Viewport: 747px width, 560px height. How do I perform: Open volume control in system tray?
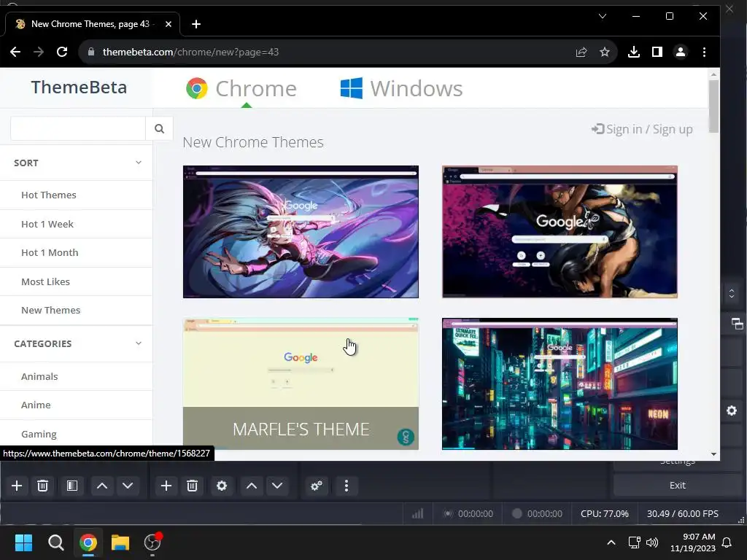(x=652, y=542)
